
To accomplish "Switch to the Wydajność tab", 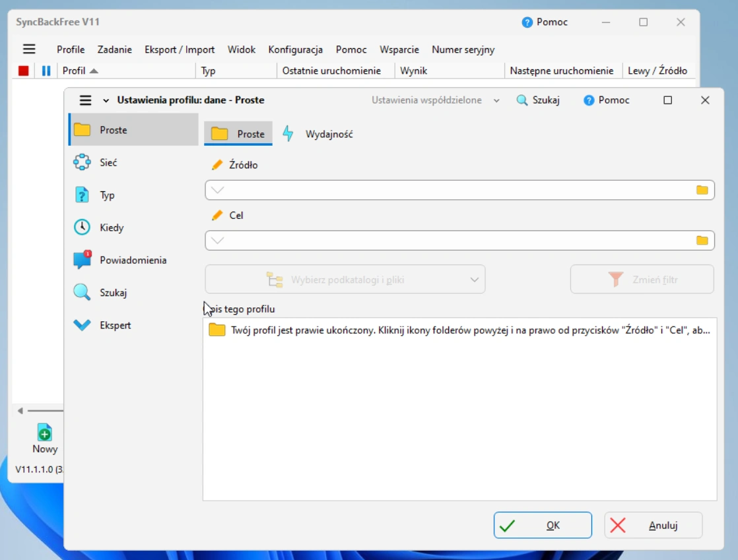I will coord(318,134).
